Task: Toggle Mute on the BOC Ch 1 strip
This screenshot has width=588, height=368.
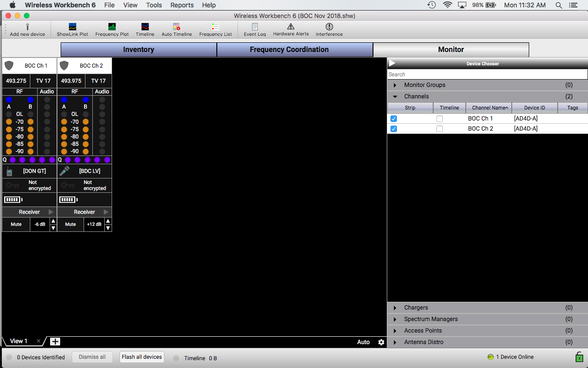Action: (x=16, y=224)
